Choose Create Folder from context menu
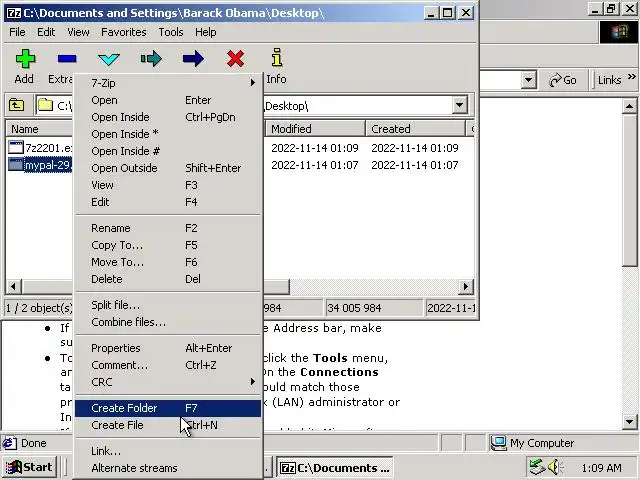 point(168,408)
